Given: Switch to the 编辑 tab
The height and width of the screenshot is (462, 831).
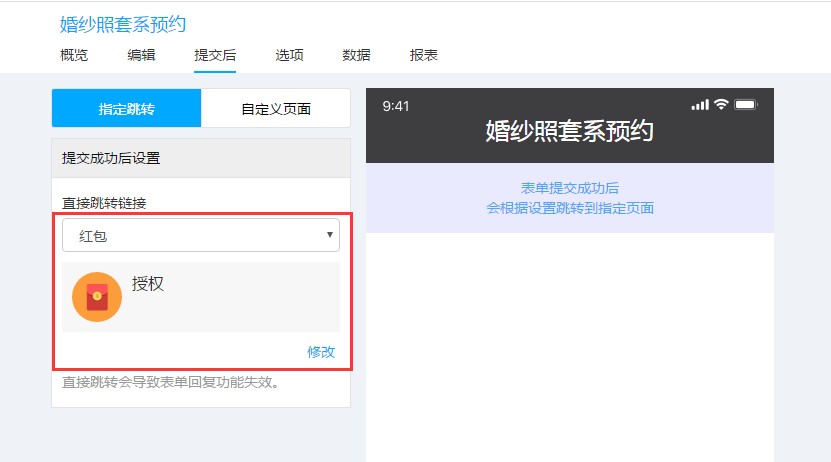Looking at the screenshot, I should [x=142, y=55].
